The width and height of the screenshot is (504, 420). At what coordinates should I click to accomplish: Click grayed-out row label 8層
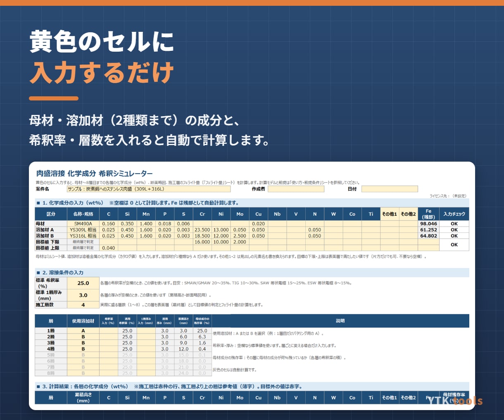click(51, 373)
